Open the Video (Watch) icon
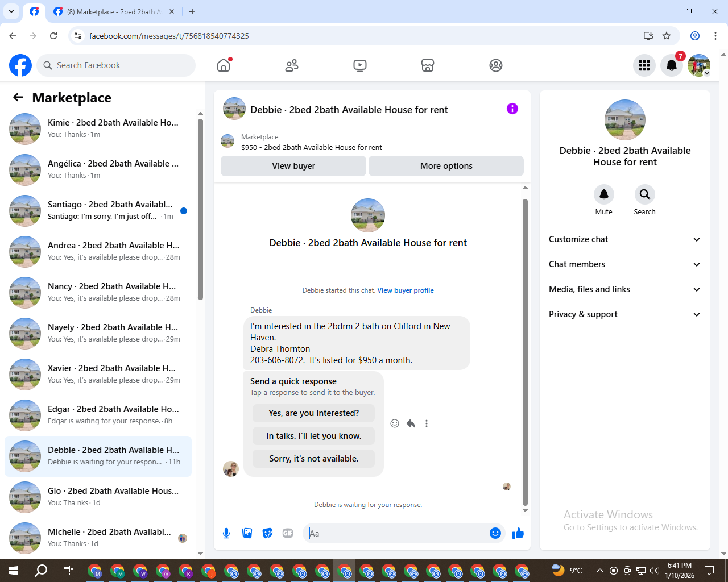Viewport: 728px width, 582px height. pos(360,65)
